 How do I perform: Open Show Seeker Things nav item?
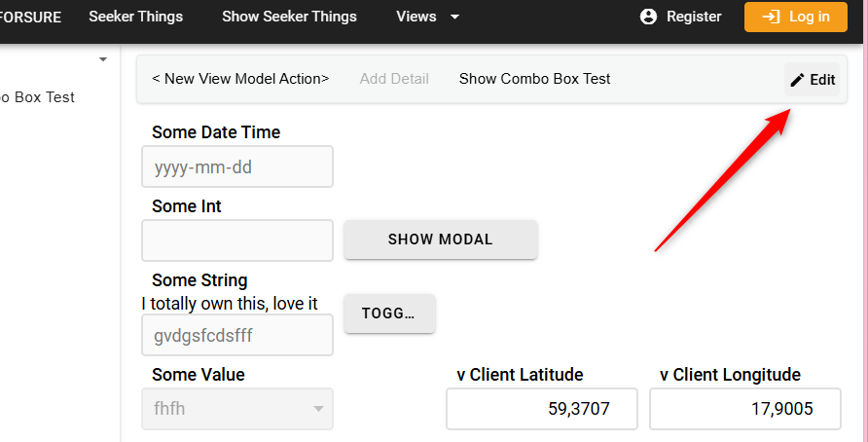click(x=289, y=17)
